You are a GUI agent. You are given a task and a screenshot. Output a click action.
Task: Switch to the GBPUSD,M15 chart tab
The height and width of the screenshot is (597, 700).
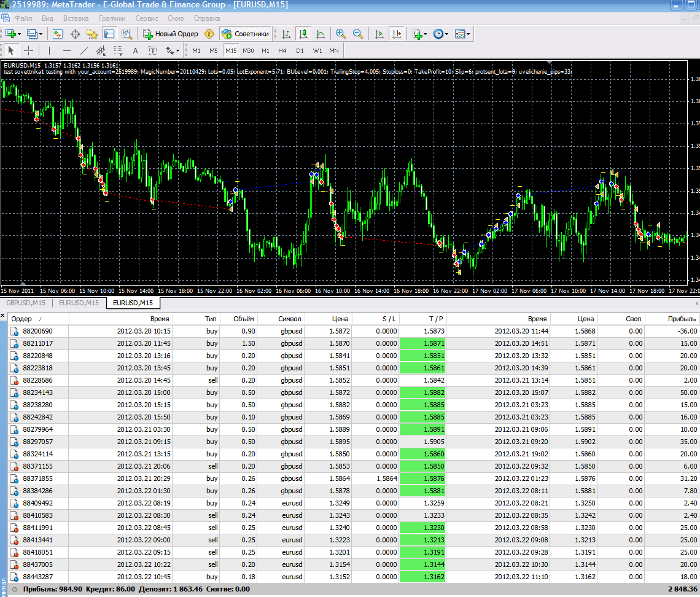point(26,303)
